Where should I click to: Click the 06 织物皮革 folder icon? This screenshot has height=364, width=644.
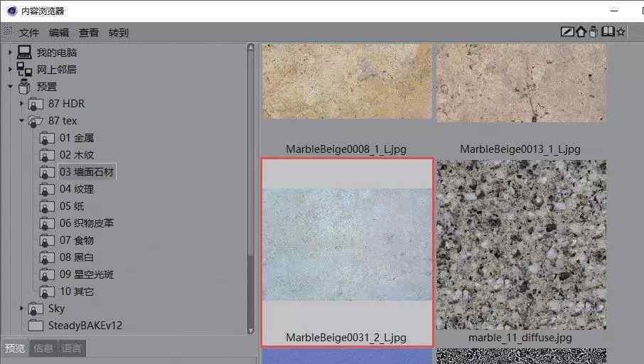pos(47,224)
